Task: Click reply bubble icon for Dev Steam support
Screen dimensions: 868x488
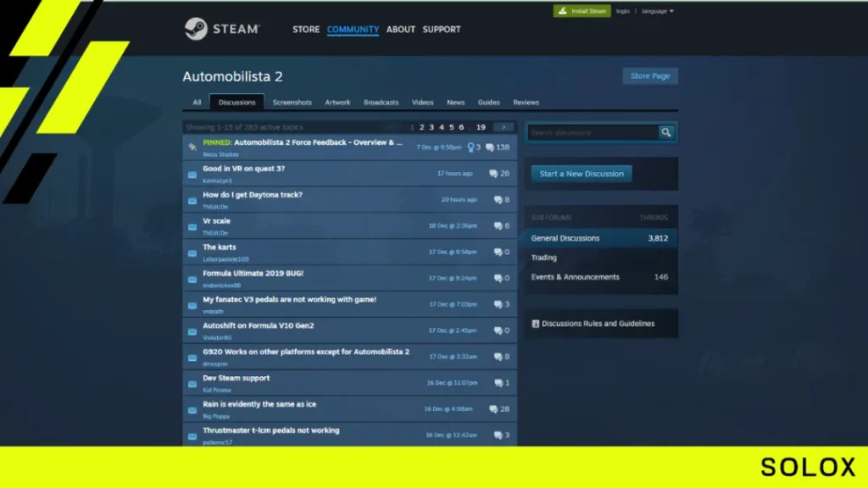Action: 498,383
